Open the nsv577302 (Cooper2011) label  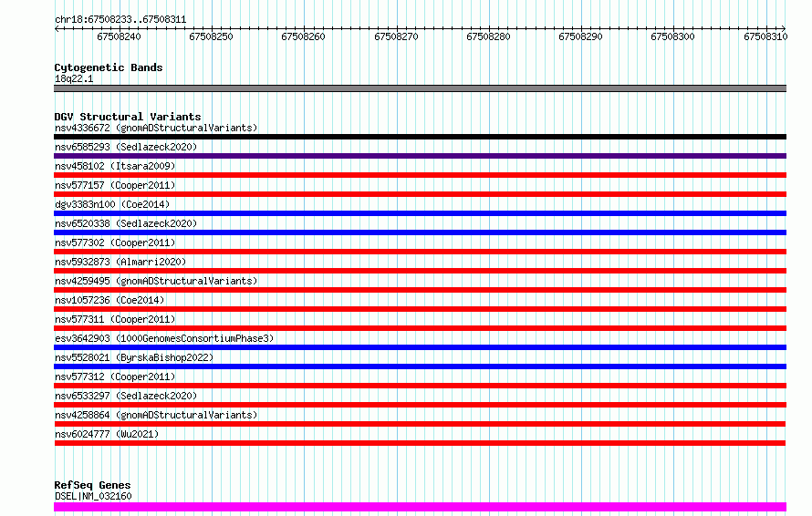pyautogui.click(x=115, y=243)
